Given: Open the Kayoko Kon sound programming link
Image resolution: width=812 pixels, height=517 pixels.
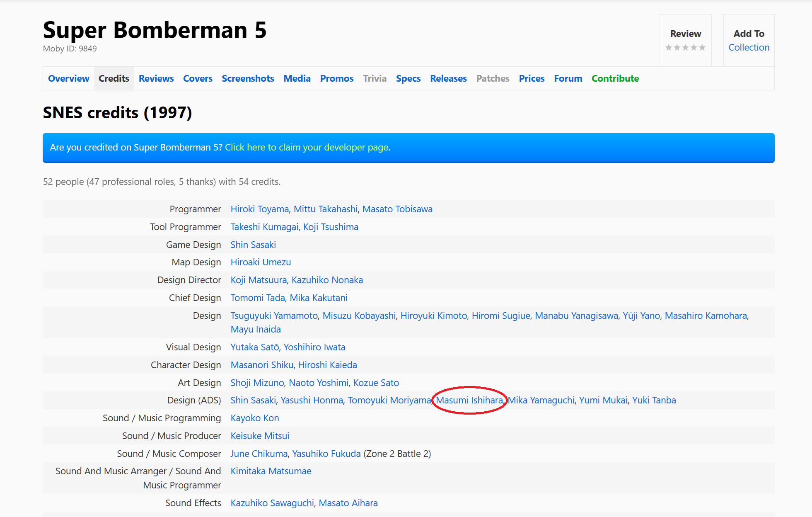Looking at the screenshot, I should (255, 418).
